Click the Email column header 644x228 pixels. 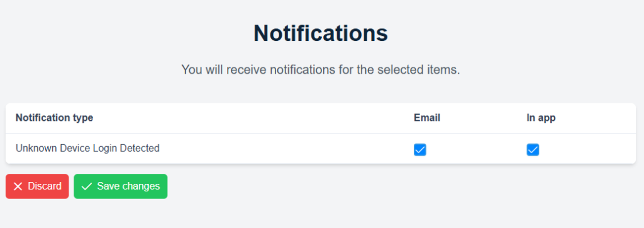pyautogui.click(x=427, y=118)
